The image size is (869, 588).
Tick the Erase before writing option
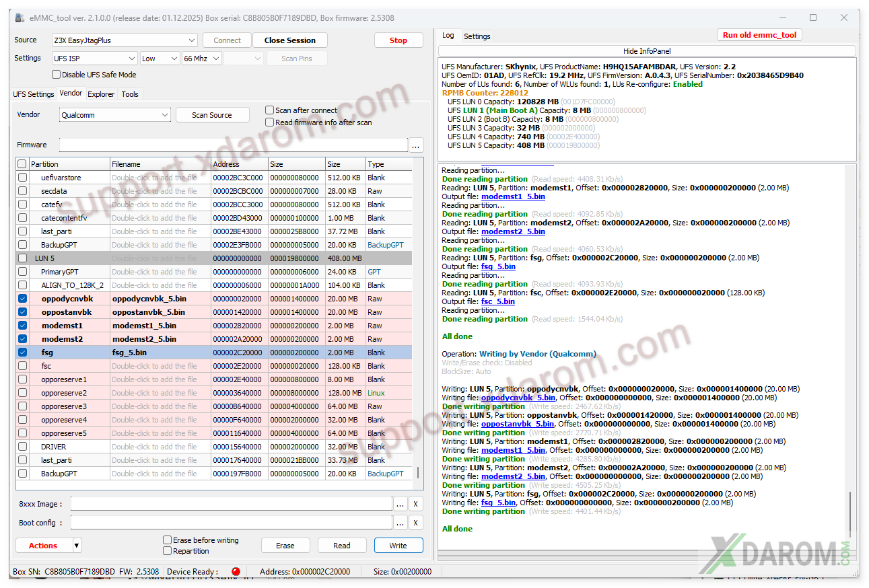[168, 540]
